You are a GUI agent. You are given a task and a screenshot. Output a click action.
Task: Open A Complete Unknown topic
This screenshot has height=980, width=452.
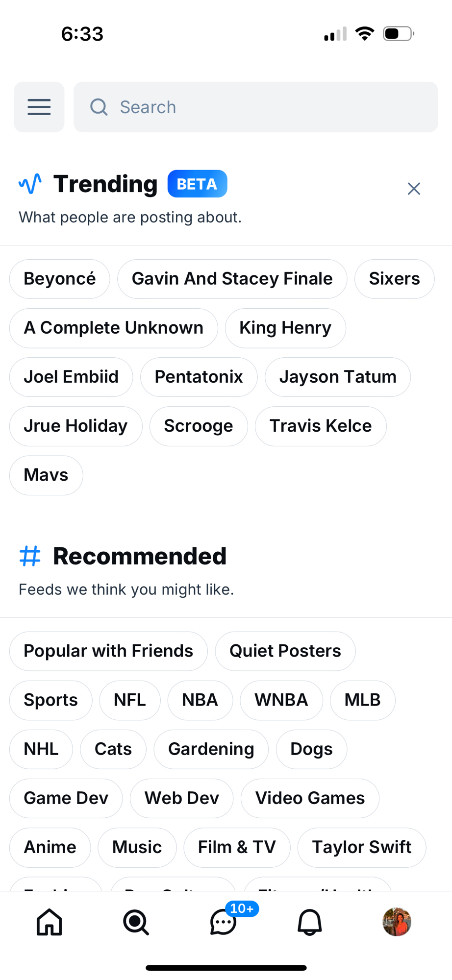coord(114,328)
